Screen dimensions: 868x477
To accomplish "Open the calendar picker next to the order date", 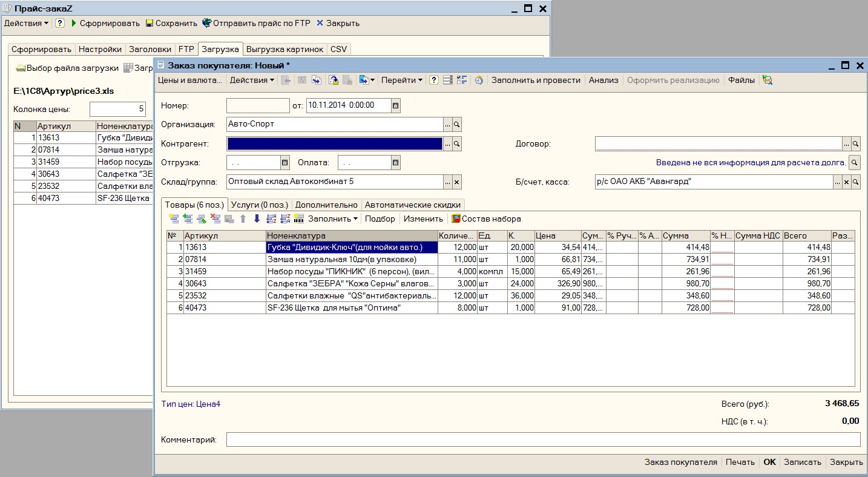I will [x=395, y=105].
